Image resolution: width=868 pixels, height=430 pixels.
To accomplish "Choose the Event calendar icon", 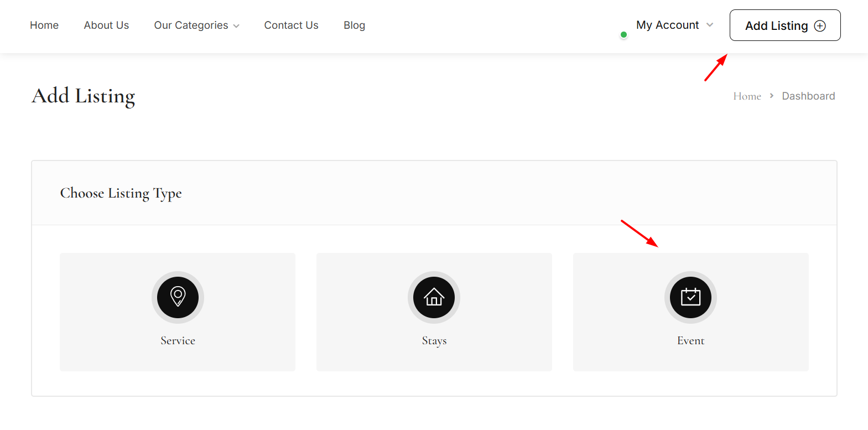I will 690,297.
